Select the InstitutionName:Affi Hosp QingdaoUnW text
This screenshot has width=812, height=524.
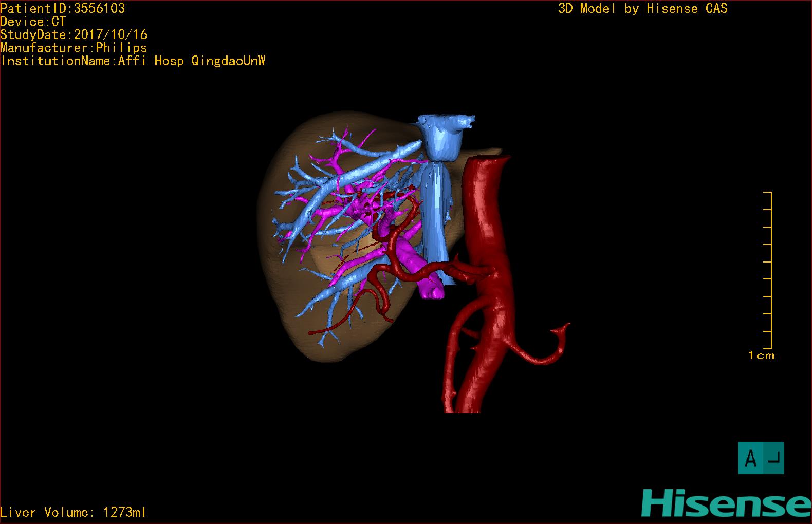click(133, 61)
